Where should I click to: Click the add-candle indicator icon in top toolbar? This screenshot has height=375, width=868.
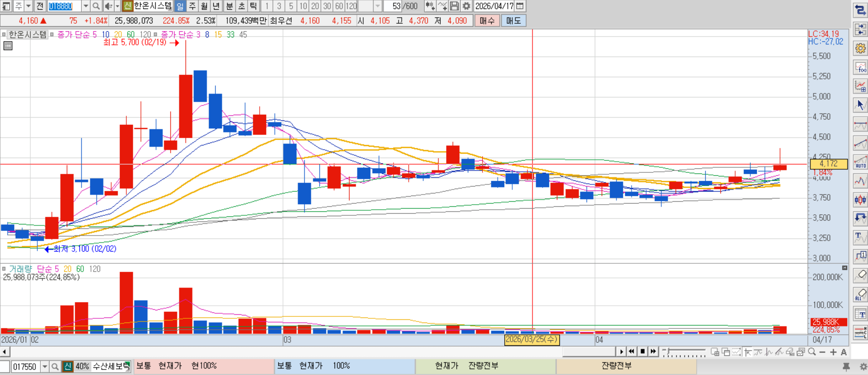click(430, 6)
